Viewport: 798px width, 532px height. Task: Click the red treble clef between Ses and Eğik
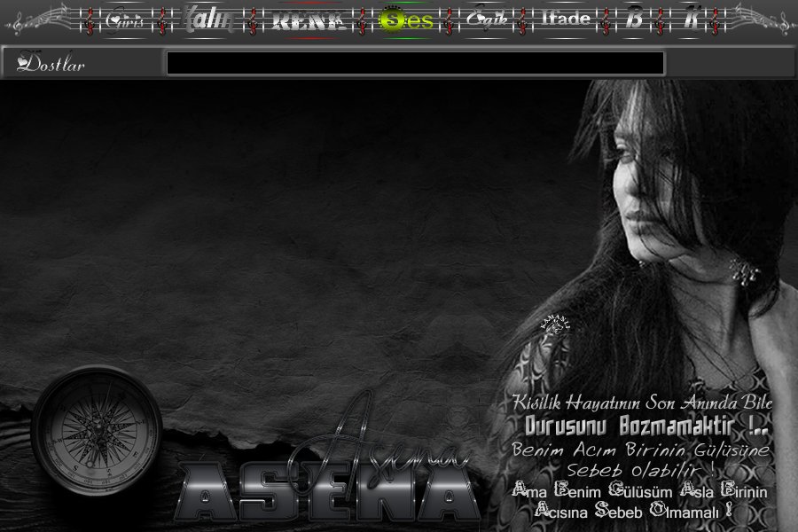click(x=449, y=20)
